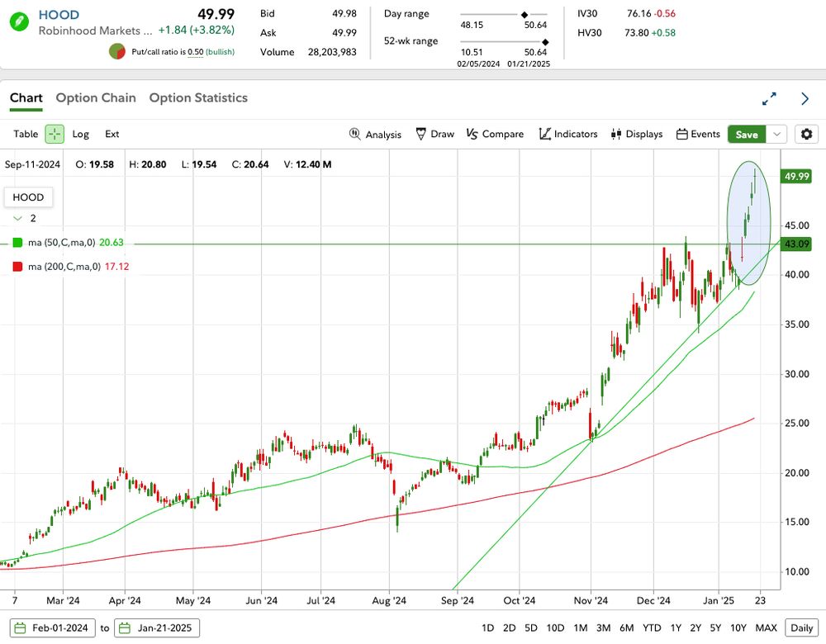This screenshot has width=826, height=644.
Task: Open the Indicators menu
Action: point(568,135)
